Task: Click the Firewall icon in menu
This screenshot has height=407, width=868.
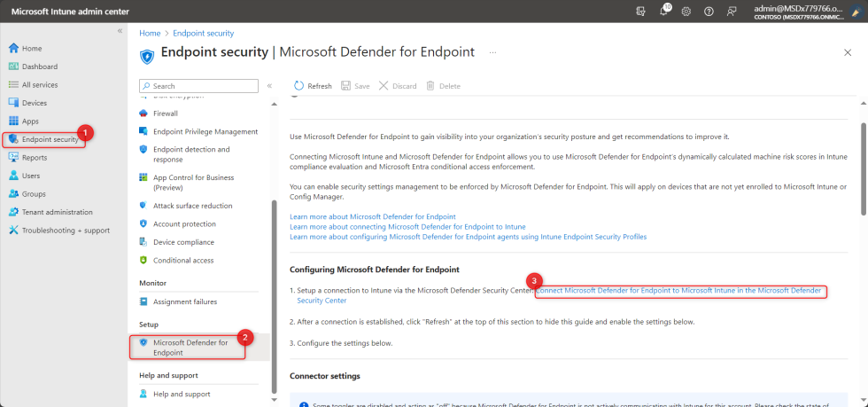Action: (143, 113)
